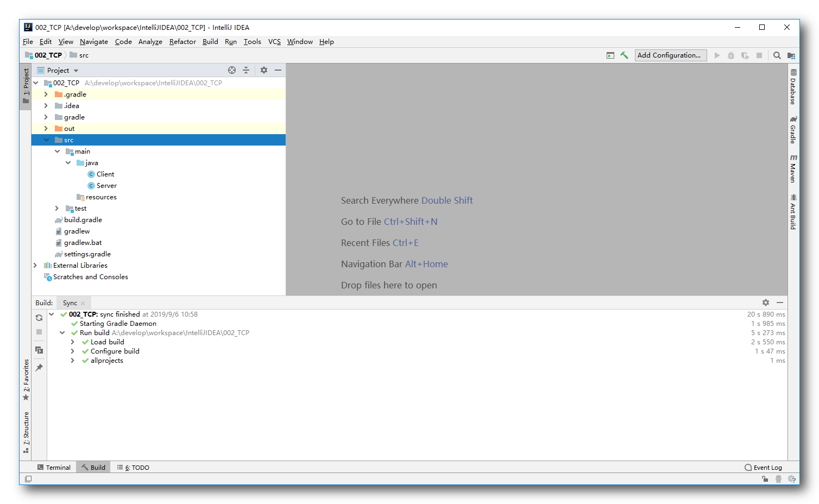Open Search Everywhere magnifier icon
The height and width of the screenshot is (504, 819).
coord(777,55)
